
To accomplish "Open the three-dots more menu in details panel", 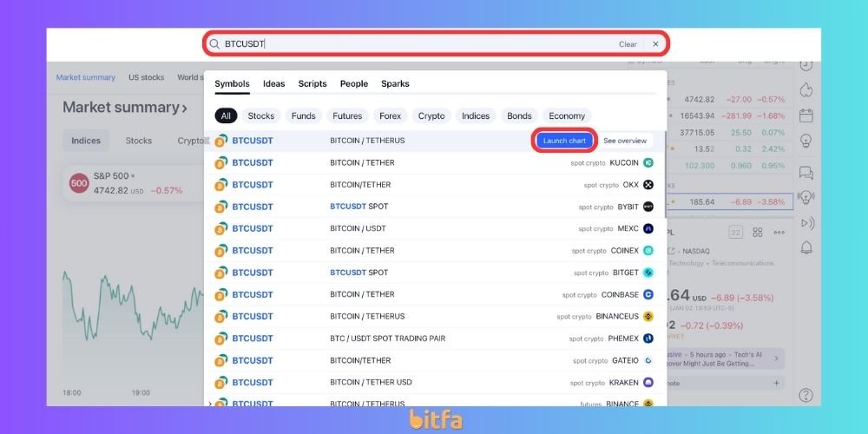I will pyautogui.click(x=779, y=233).
